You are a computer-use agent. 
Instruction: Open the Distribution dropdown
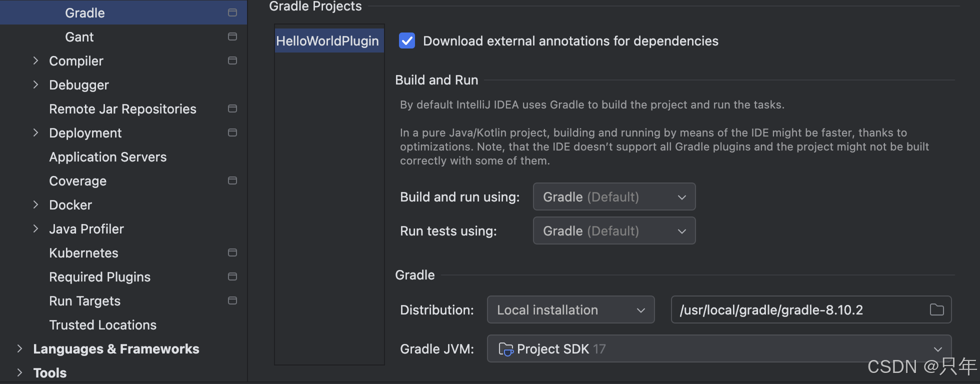tap(570, 309)
